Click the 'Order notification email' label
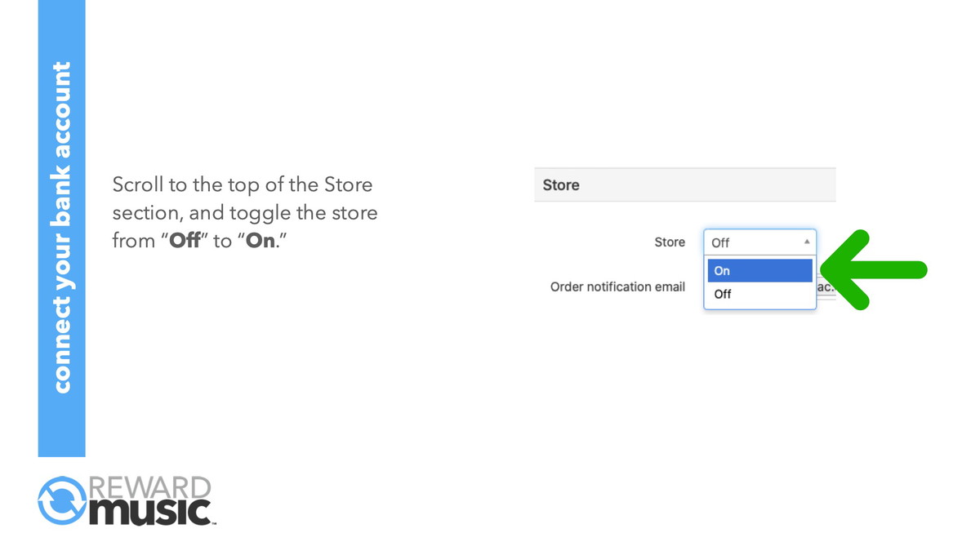The image size is (980, 551). click(x=617, y=287)
